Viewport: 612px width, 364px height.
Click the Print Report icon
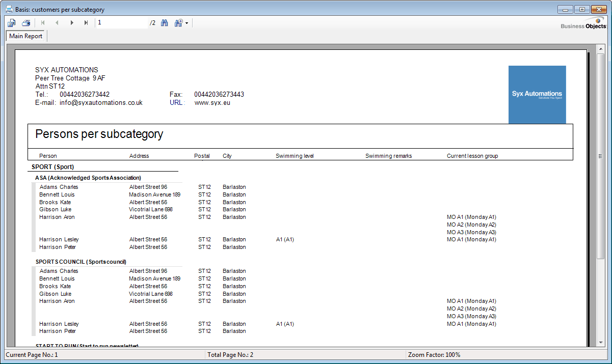pyautogui.click(x=26, y=23)
